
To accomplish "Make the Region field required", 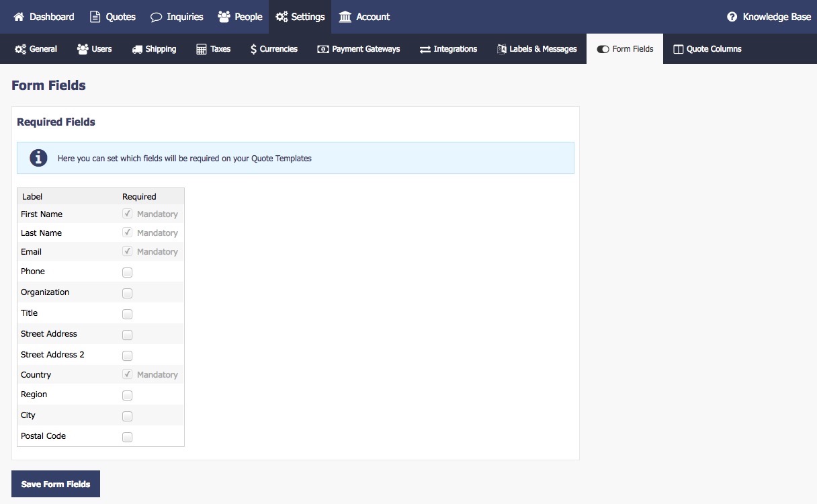I will 128,395.
